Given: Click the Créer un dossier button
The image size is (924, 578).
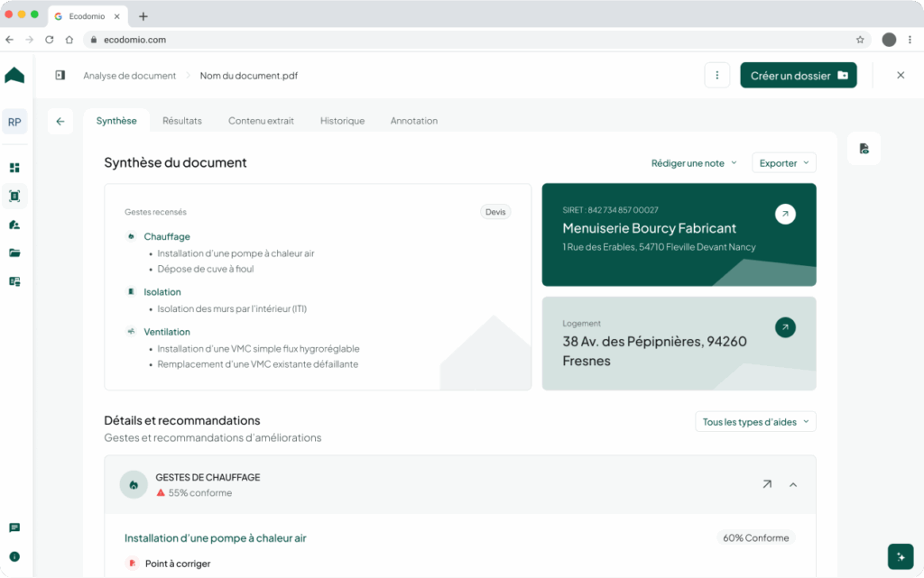Looking at the screenshot, I should 798,76.
